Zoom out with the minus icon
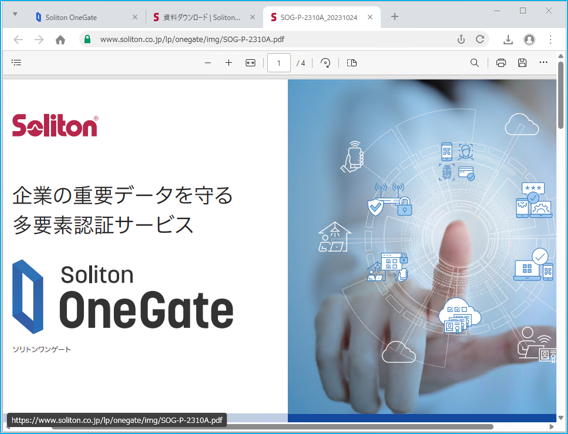The image size is (568, 434). click(x=208, y=63)
